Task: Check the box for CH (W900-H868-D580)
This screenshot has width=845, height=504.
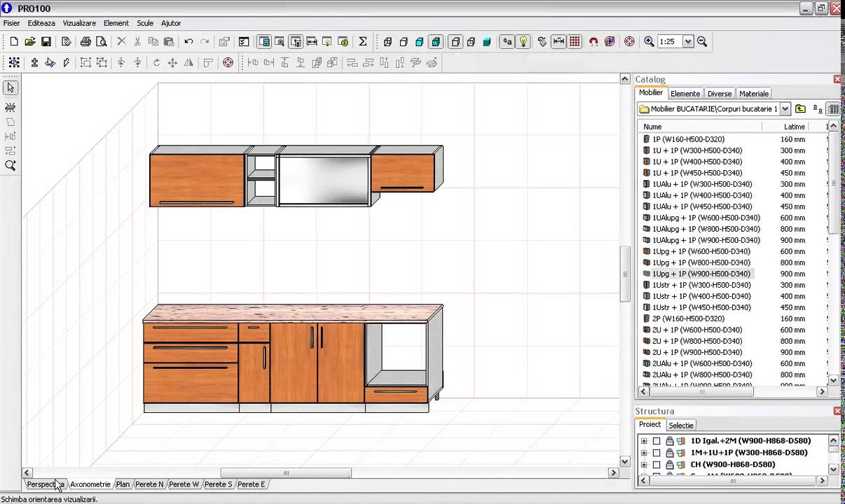Action: point(657,465)
